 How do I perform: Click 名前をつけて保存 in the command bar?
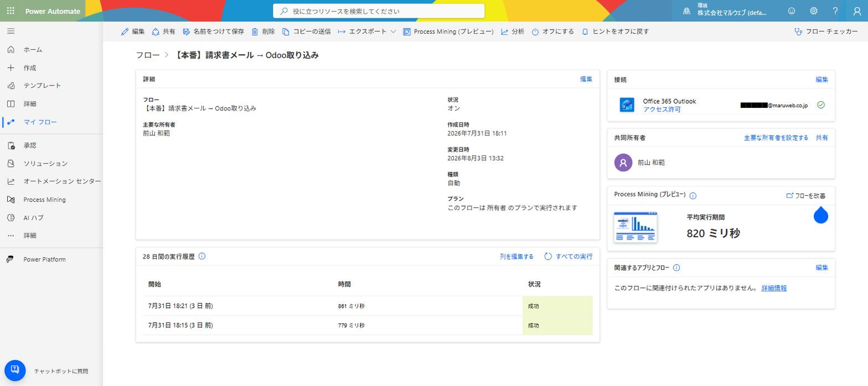coord(213,31)
